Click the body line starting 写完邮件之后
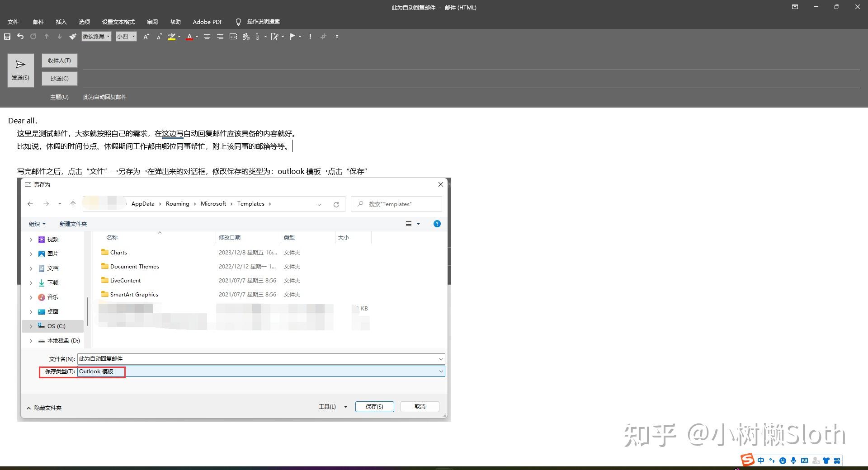The image size is (868, 470). (193, 172)
